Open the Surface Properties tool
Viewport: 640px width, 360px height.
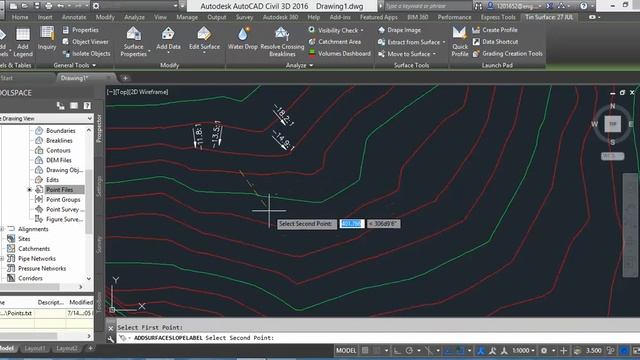point(133,41)
